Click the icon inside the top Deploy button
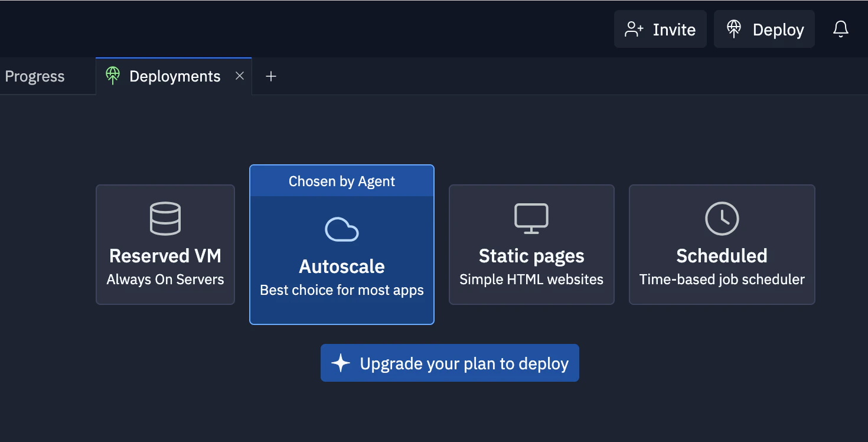This screenshot has height=442, width=868. [734, 30]
